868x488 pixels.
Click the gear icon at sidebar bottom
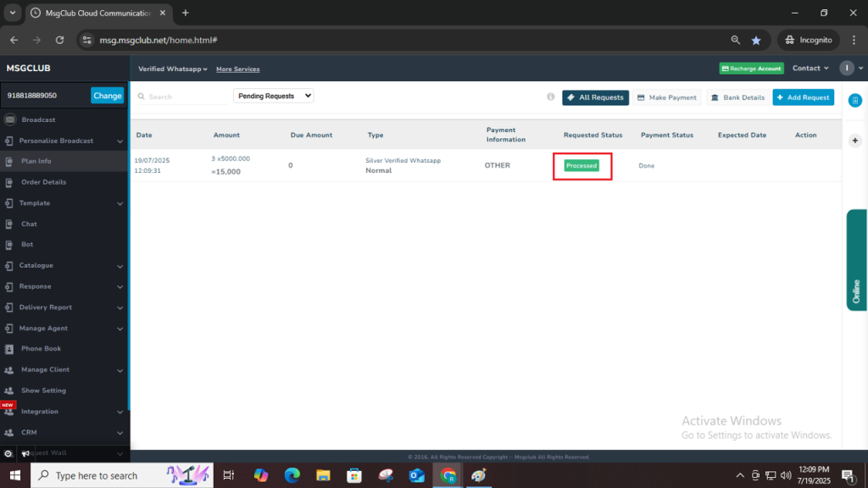pyautogui.click(x=8, y=454)
